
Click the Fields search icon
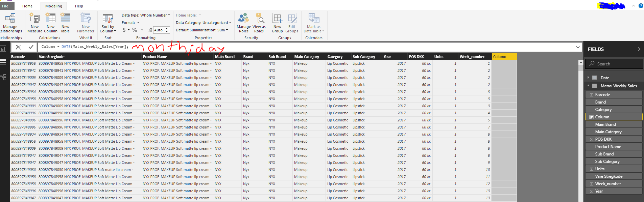coord(592,63)
